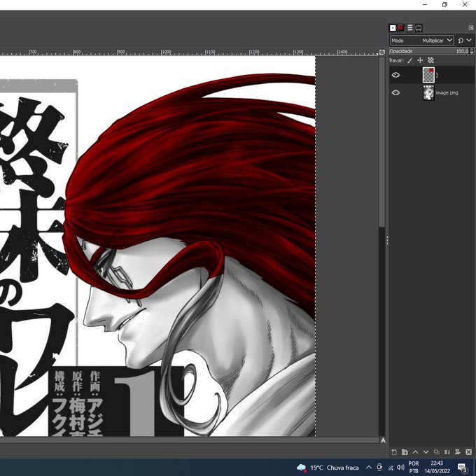The height and width of the screenshot is (476, 476).
Task: Open the dock tab configuration menu
Action: (x=471, y=28)
